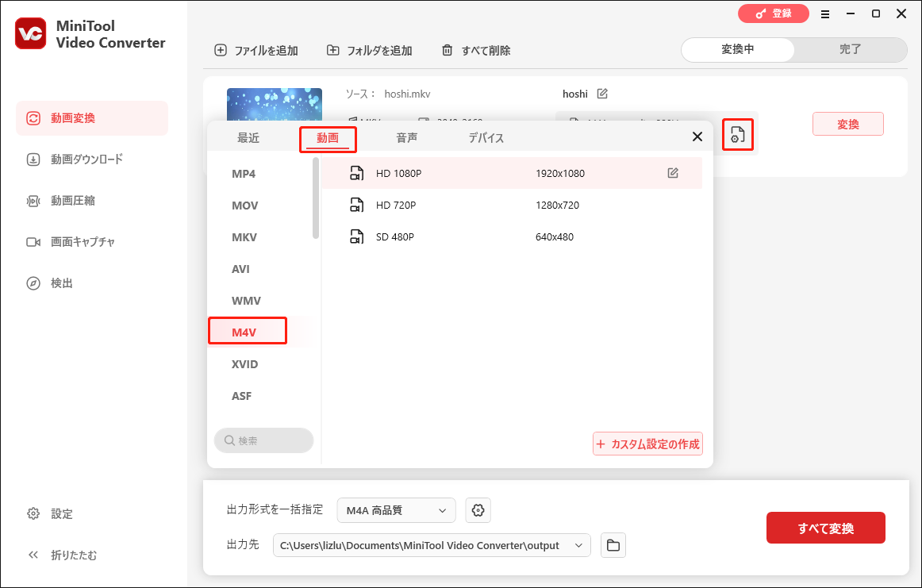Click the gear icon next to batch format
The height and width of the screenshot is (588, 922).
478,510
